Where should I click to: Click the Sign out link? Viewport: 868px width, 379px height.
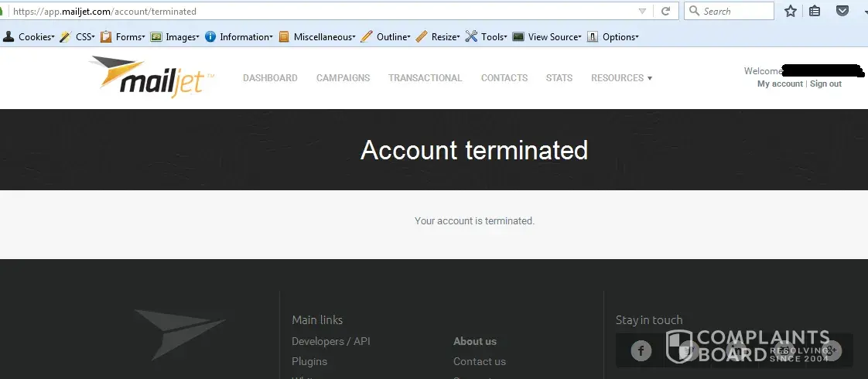pos(825,84)
